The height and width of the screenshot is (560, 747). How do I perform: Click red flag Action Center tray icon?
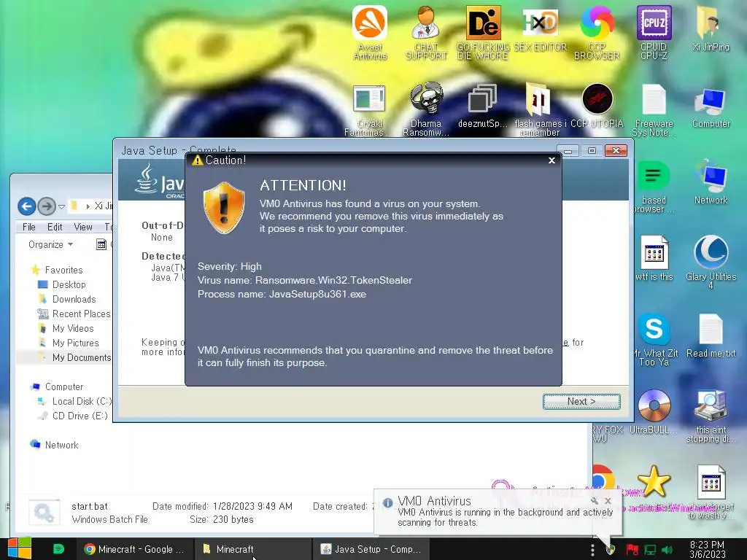[632, 550]
